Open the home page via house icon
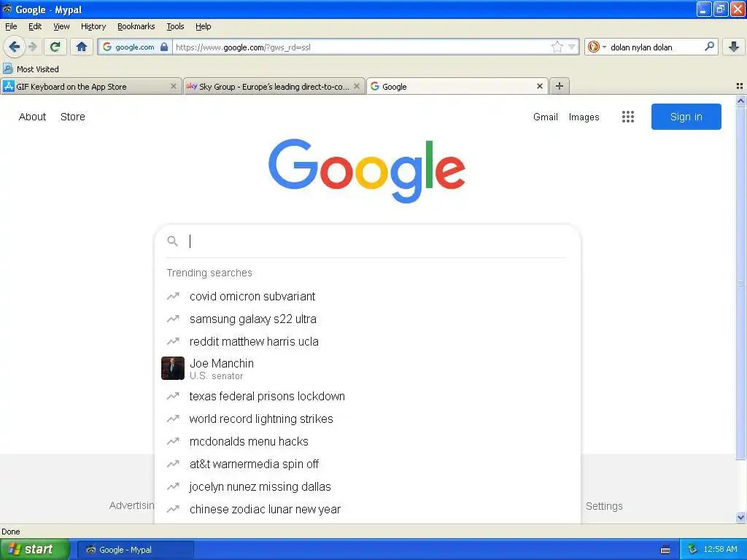Image resolution: width=747 pixels, height=560 pixels. (82, 47)
